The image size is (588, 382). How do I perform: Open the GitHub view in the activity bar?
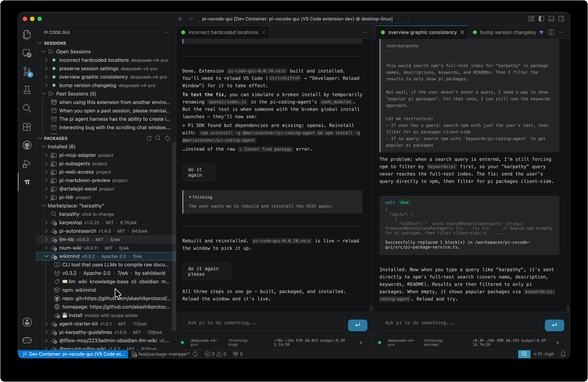coord(27,145)
